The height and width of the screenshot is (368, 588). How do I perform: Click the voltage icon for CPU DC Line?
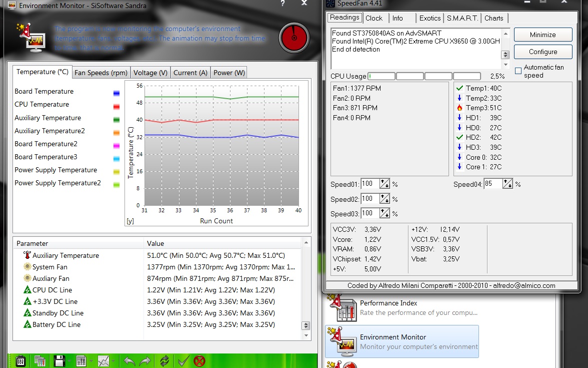27,290
